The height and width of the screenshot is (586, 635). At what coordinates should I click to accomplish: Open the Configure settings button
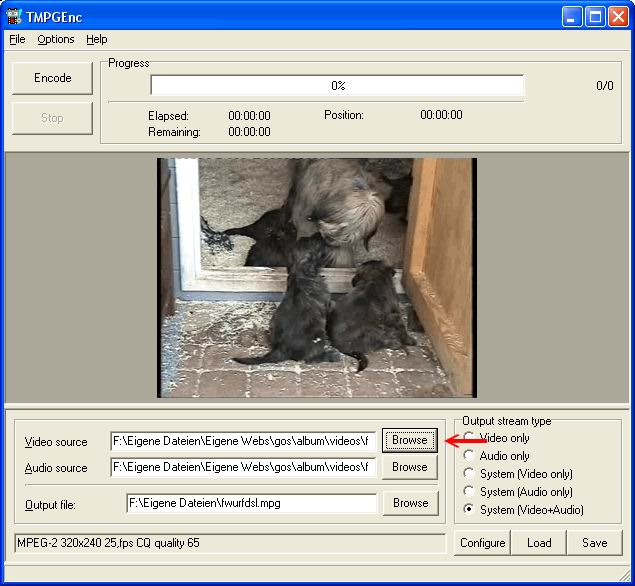[482, 543]
